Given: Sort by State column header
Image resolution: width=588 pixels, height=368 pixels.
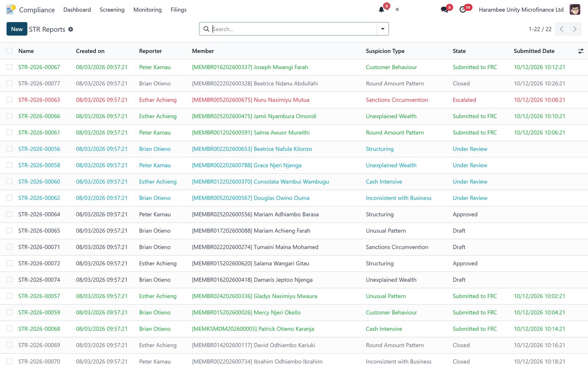Looking at the screenshot, I should pos(459,51).
